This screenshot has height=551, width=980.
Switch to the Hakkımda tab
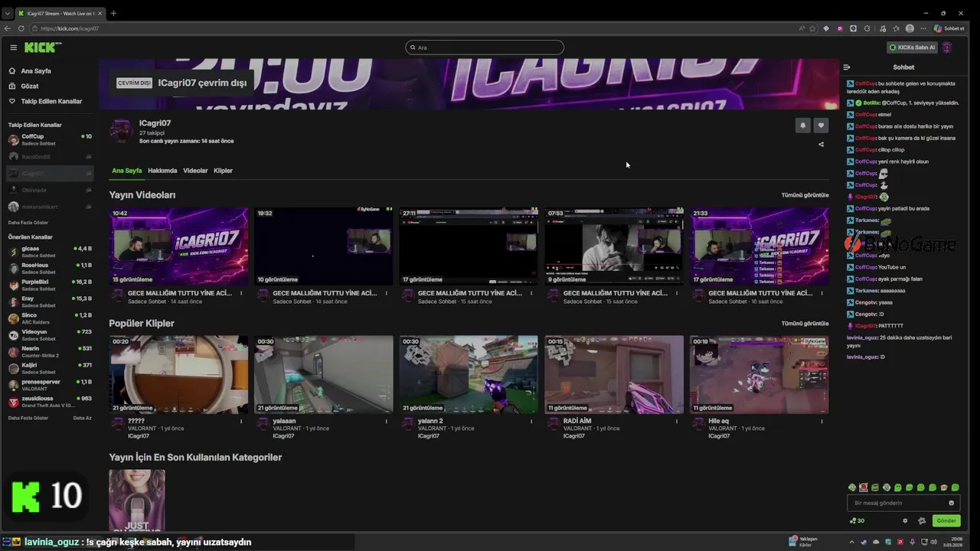[162, 171]
